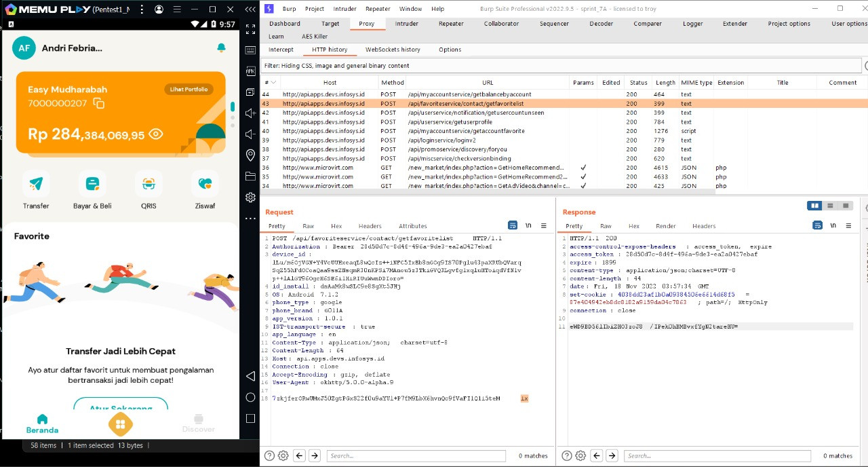Toggle balance visibility eye icon
This screenshot has height=467, width=868.
pyautogui.click(x=156, y=134)
